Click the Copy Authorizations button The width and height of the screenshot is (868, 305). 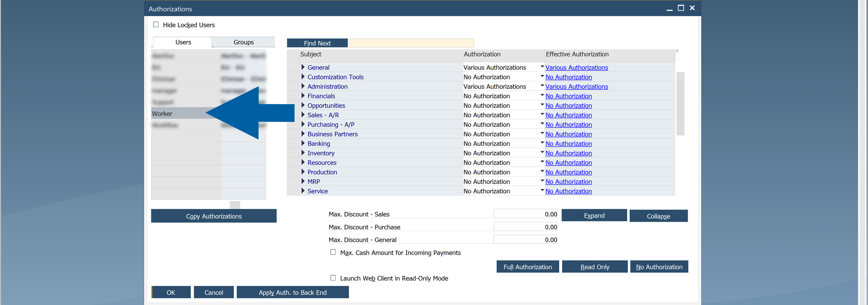tap(214, 216)
